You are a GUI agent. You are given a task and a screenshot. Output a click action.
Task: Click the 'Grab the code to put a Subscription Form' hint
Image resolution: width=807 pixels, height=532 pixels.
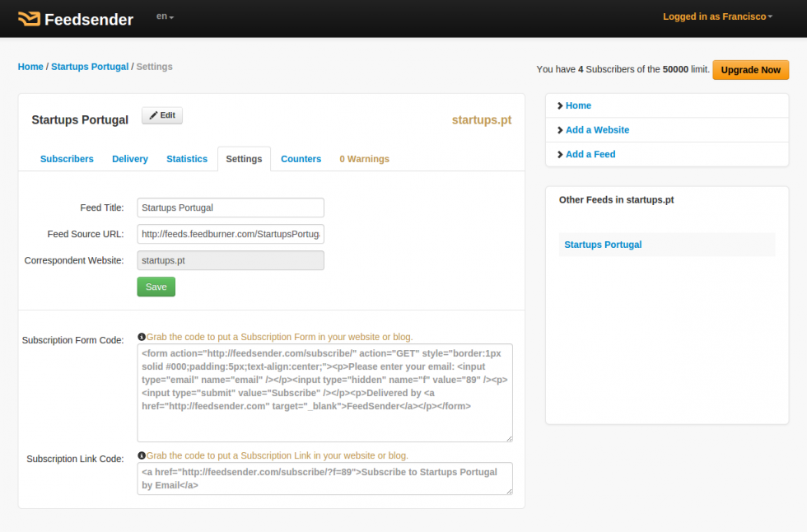279,337
